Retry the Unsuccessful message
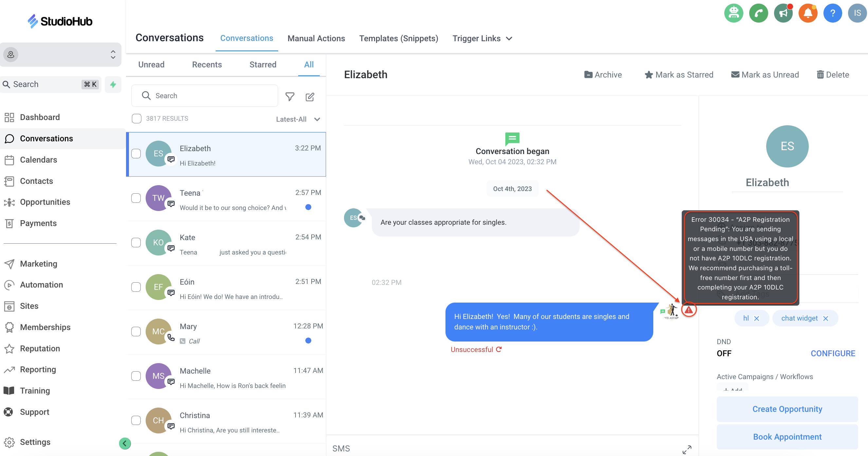This screenshot has width=868, height=456. [499, 349]
